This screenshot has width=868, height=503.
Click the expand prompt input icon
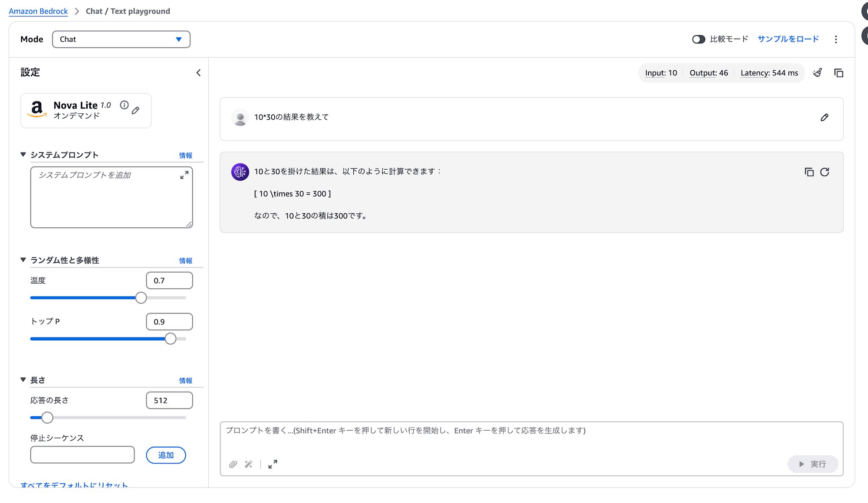coord(273,464)
